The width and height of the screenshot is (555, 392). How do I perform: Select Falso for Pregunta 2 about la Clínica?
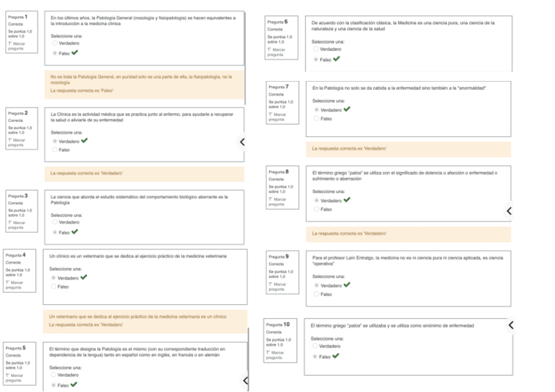point(54,150)
